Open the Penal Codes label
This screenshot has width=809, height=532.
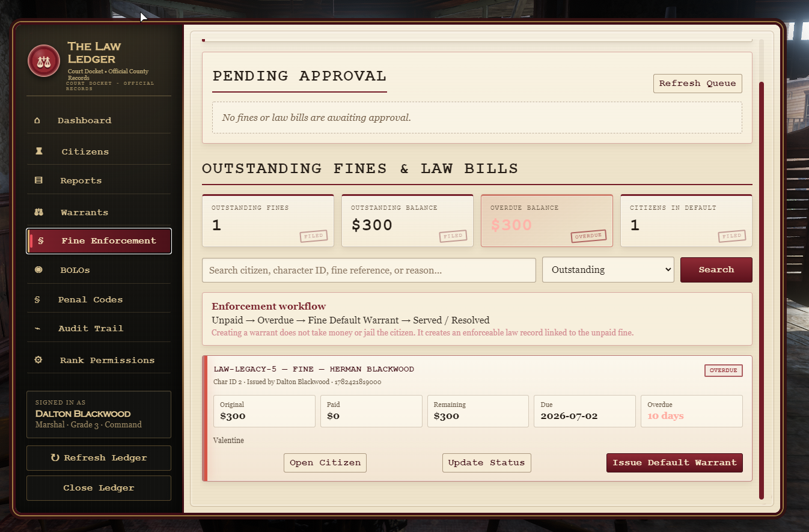(x=90, y=299)
